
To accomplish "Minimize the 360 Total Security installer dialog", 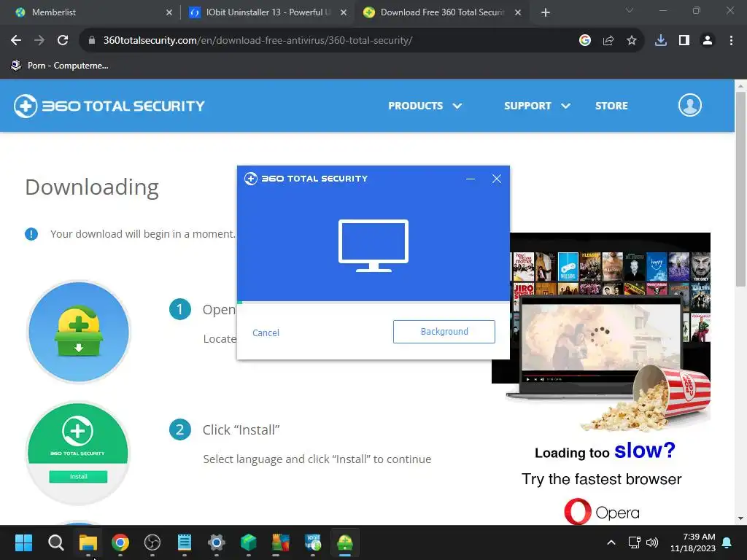I will pyautogui.click(x=471, y=179).
